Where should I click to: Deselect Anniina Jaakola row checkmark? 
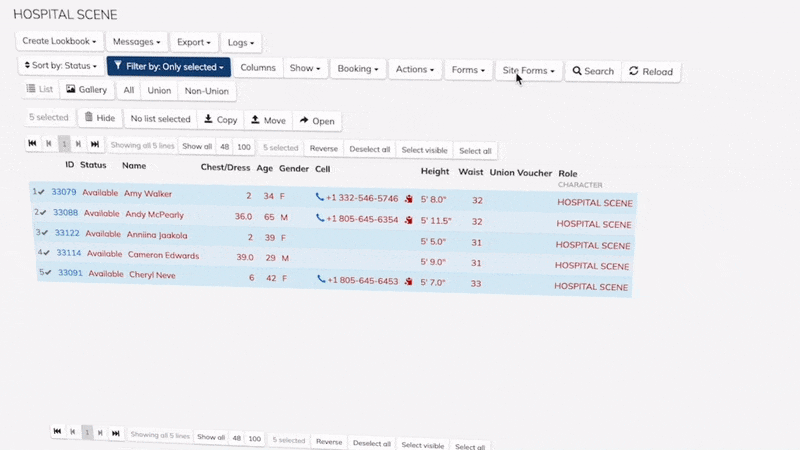pyautogui.click(x=43, y=233)
